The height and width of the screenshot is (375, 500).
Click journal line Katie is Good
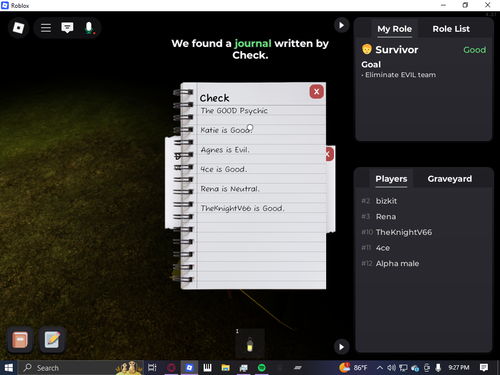pos(226,130)
